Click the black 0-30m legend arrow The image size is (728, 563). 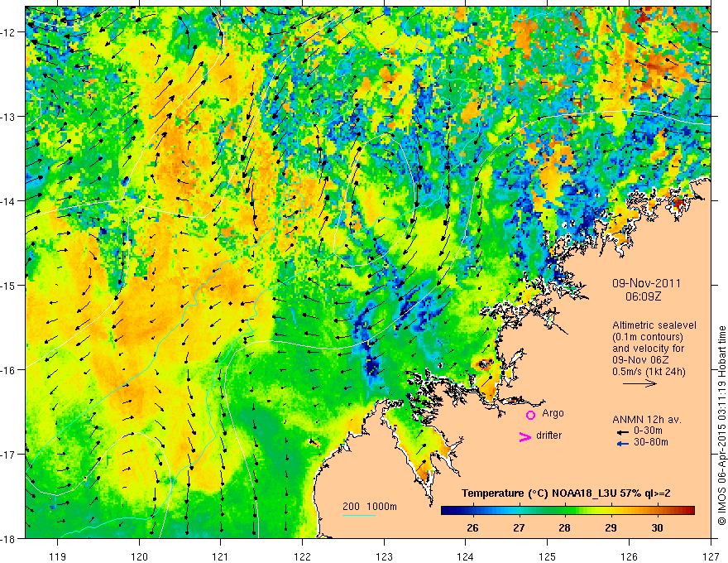point(623,432)
